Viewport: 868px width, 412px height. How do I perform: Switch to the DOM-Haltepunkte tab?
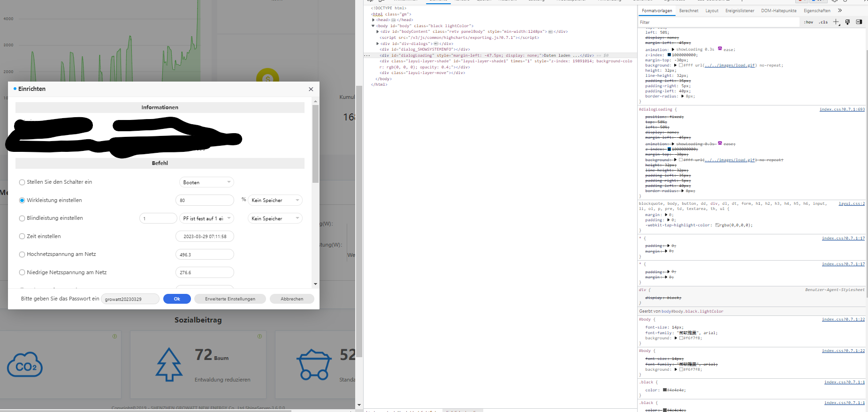[779, 10]
